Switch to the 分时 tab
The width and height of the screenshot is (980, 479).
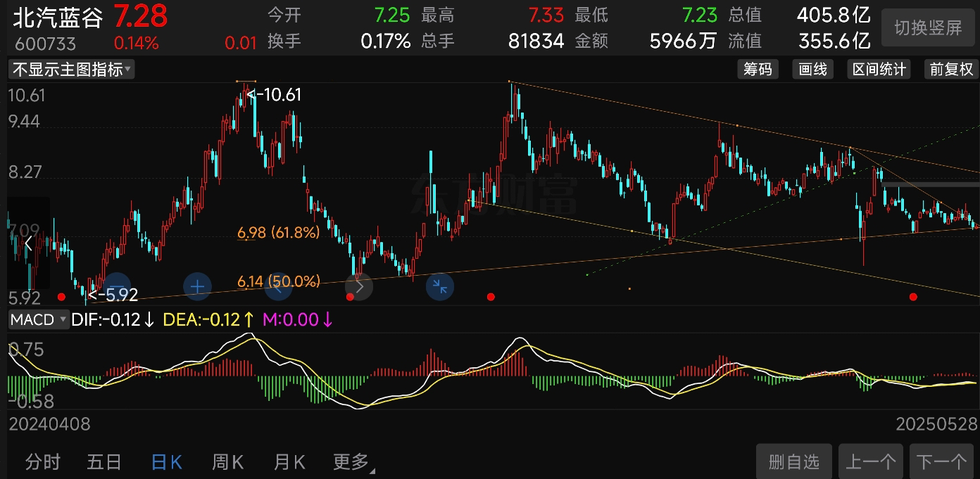click(43, 462)
